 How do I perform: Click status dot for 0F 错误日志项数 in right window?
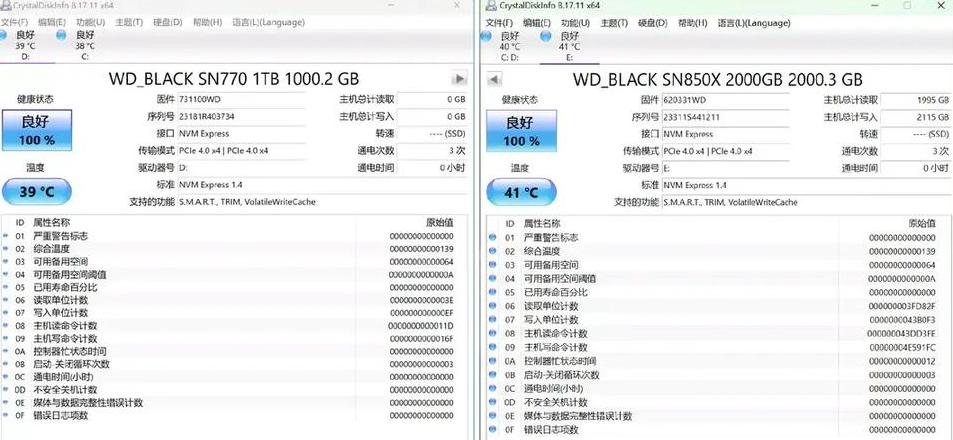coord(493,430)
